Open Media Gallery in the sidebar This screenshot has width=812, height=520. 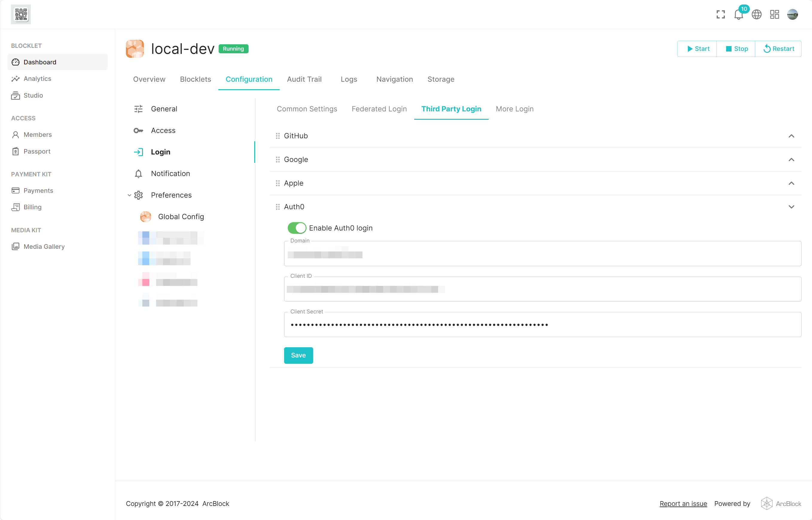(x=44, y=246)
